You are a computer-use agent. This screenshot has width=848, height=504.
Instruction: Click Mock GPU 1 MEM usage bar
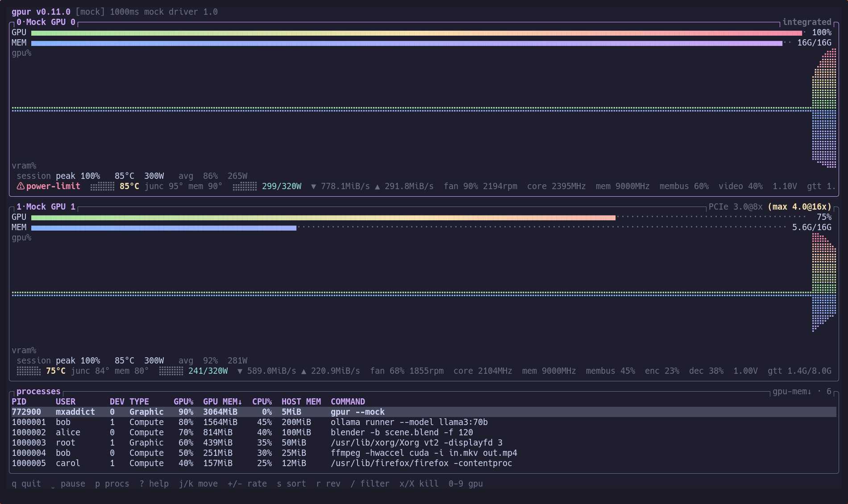coord(408,227)
